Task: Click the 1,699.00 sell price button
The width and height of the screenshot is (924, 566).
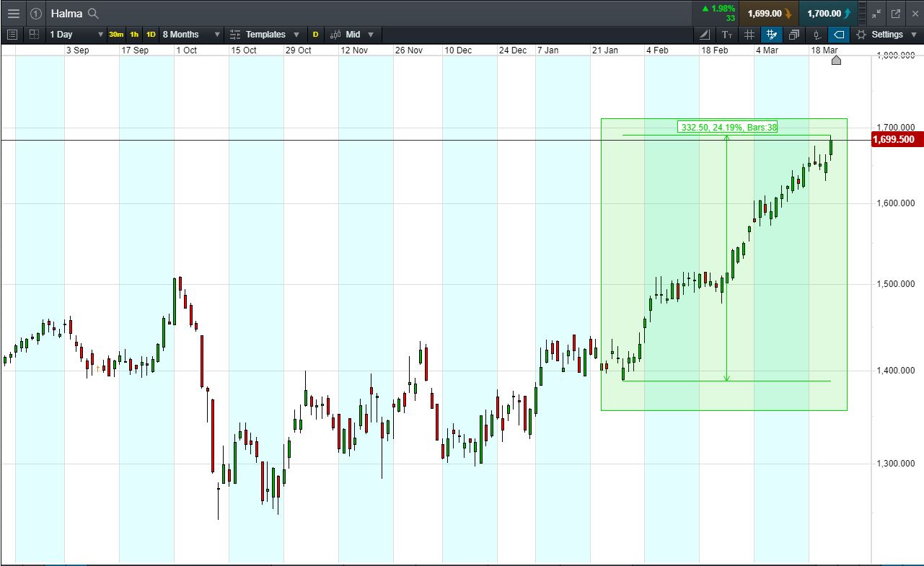Action: point(768,13)
